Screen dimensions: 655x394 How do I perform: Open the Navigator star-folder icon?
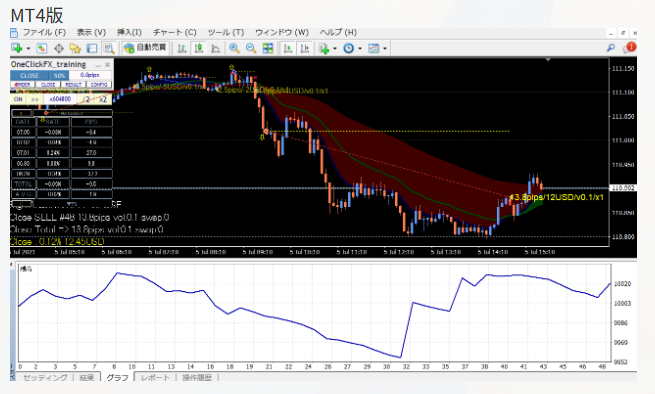tap(75, 48)
